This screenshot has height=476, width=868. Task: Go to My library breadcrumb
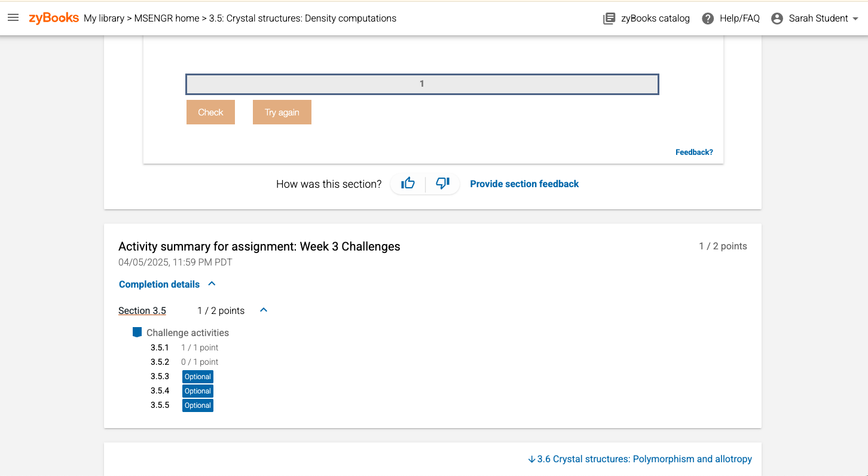pyautogui.click(x=104, y=18)
